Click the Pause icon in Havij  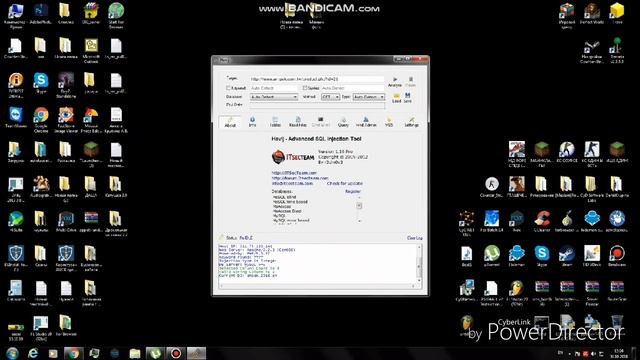click(411, 79)
